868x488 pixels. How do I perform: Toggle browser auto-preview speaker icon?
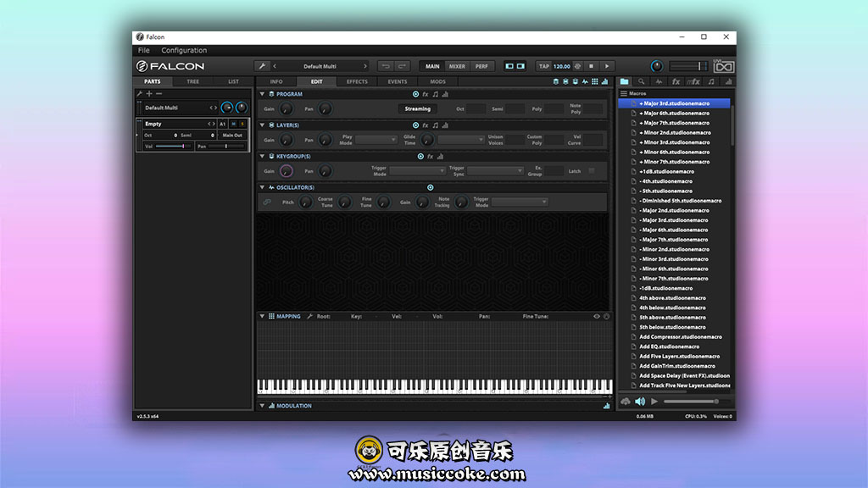click(x=640, y=402)
